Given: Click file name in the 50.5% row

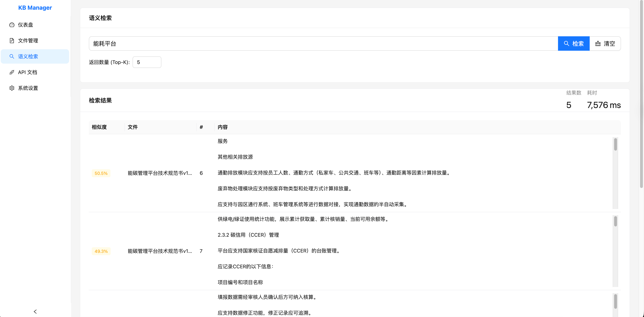Looking at the screenshot, I should (x=160, y=173).
